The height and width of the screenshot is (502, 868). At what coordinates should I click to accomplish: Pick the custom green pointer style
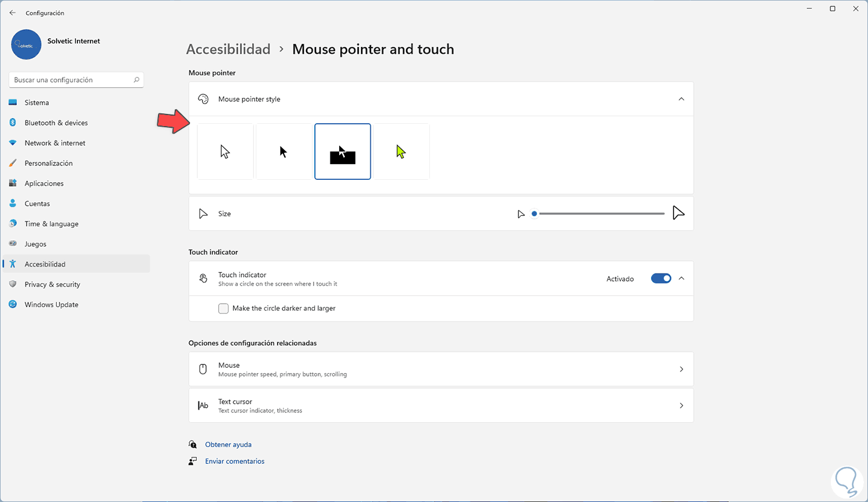(401, 152)
